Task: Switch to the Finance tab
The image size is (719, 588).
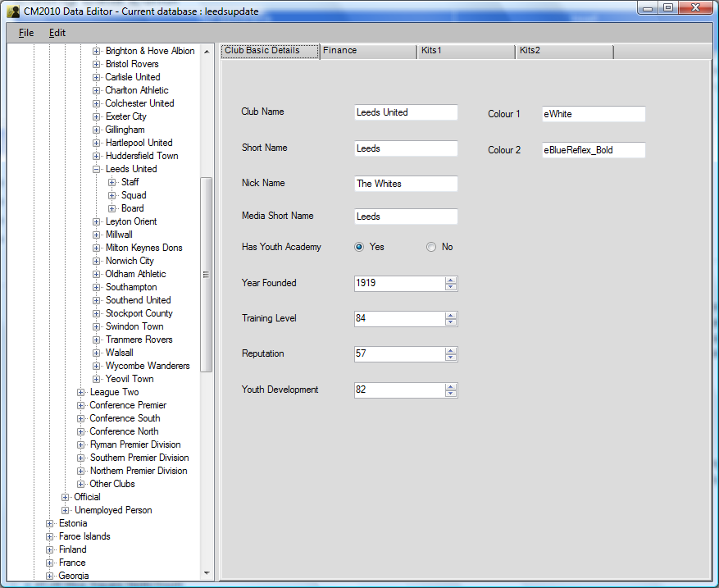Action: [368, 51]
